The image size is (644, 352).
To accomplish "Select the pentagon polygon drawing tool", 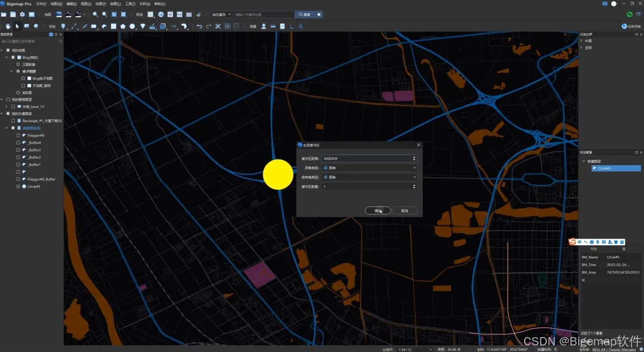I will [x=123, y=26].
